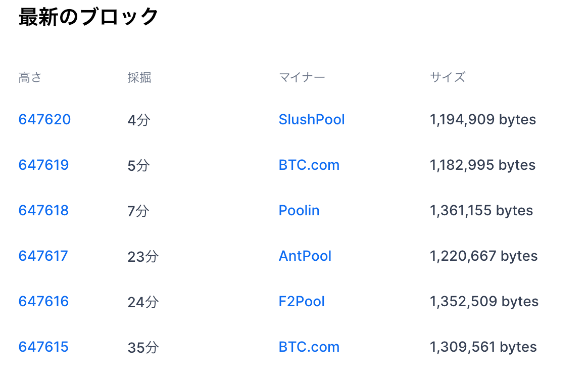588x377 pixels.
Task: Open block height 647619 link
Action: click(x=44, y=165)
